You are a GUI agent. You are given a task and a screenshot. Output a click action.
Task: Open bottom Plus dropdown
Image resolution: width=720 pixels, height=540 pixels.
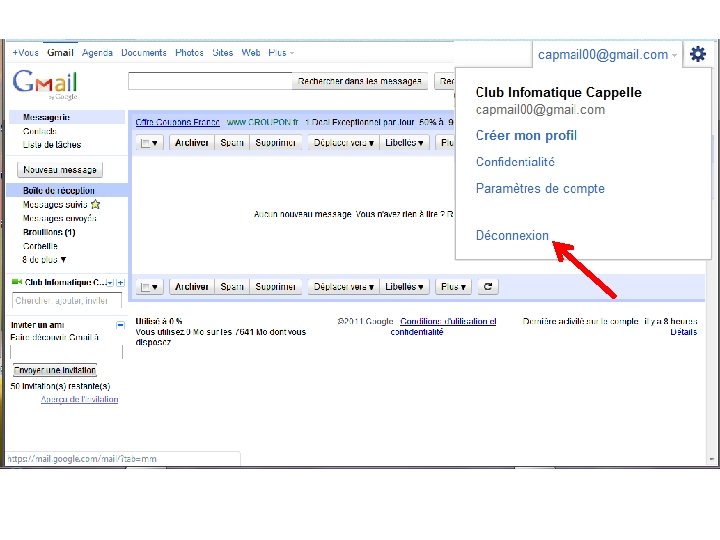pos(453,287)
